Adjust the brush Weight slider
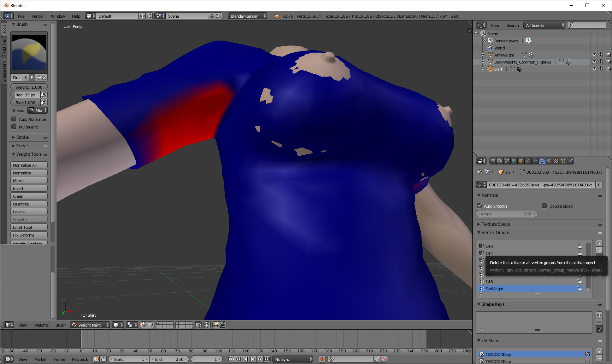This screenshot has width=612, height=364. point(29,87)
